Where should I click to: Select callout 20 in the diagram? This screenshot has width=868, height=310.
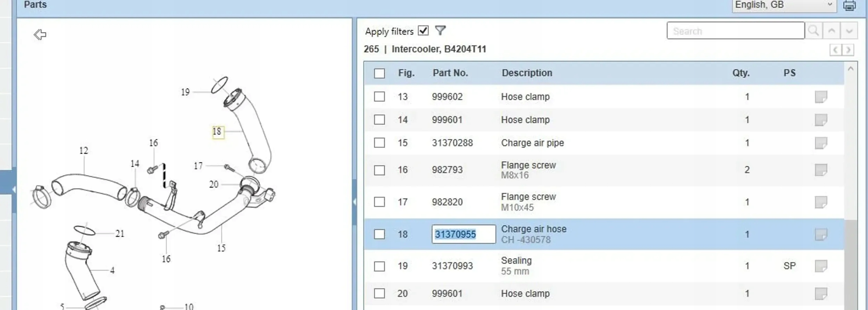pos(214,184)
